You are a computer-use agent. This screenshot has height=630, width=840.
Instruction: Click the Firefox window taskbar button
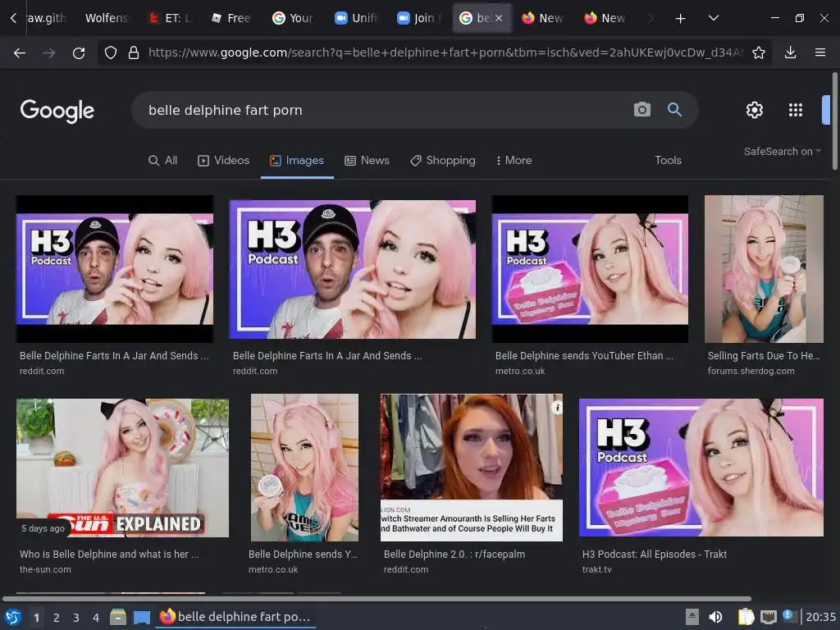coord(235,617)
